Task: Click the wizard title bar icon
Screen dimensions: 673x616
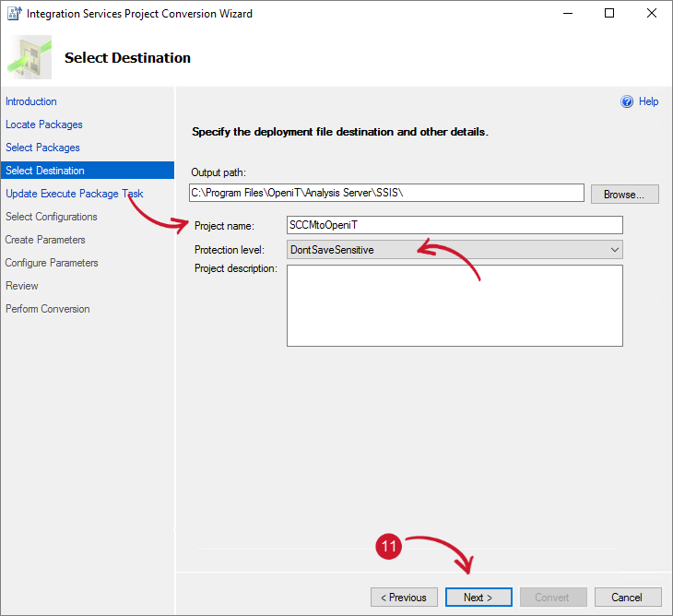Action: tap(14, 13)
